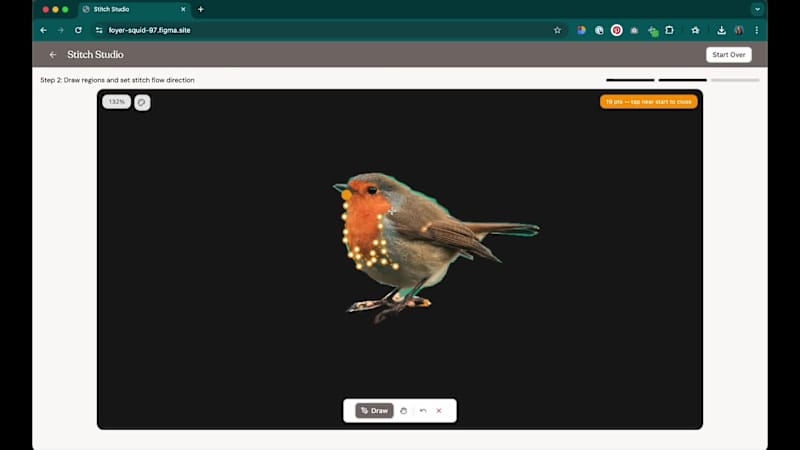
Task: Click the Stitch Studio title
Action: pos(95,55)
